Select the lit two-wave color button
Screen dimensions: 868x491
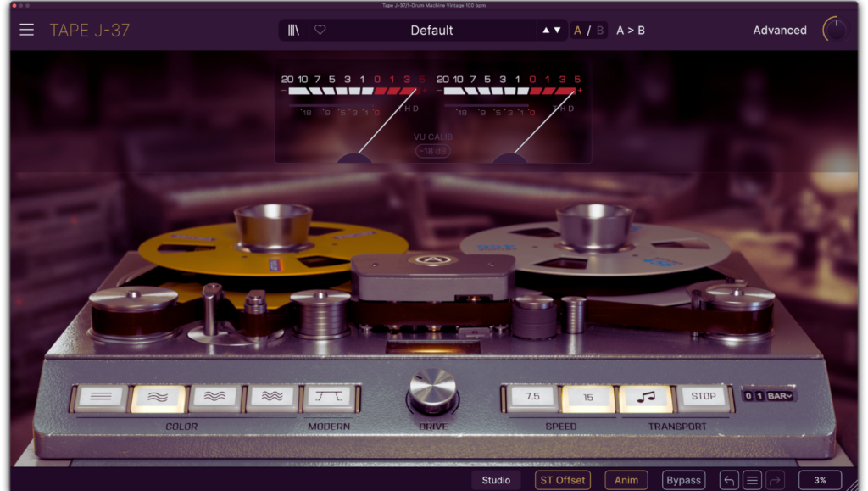pyautogui.click(x=158, y=398)
